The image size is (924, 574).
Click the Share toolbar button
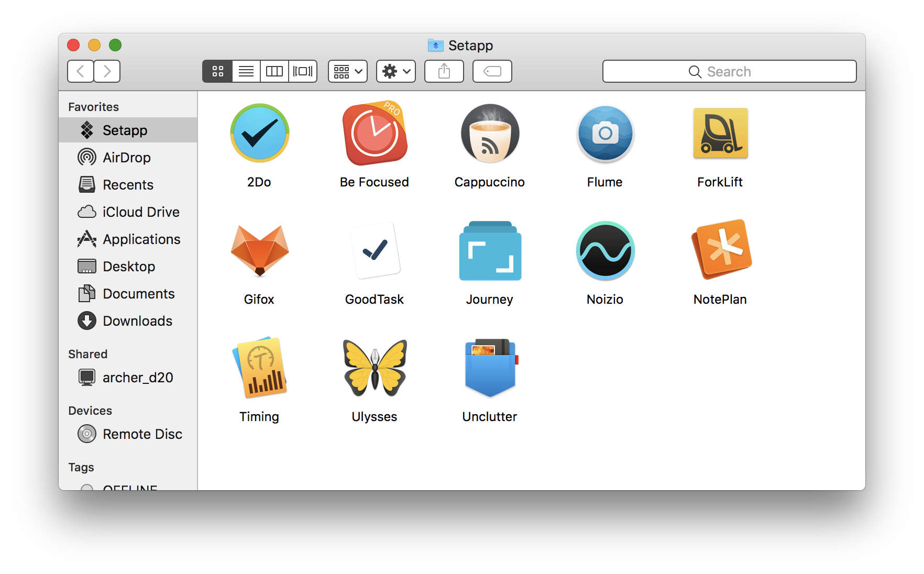(x=444, y=71)
